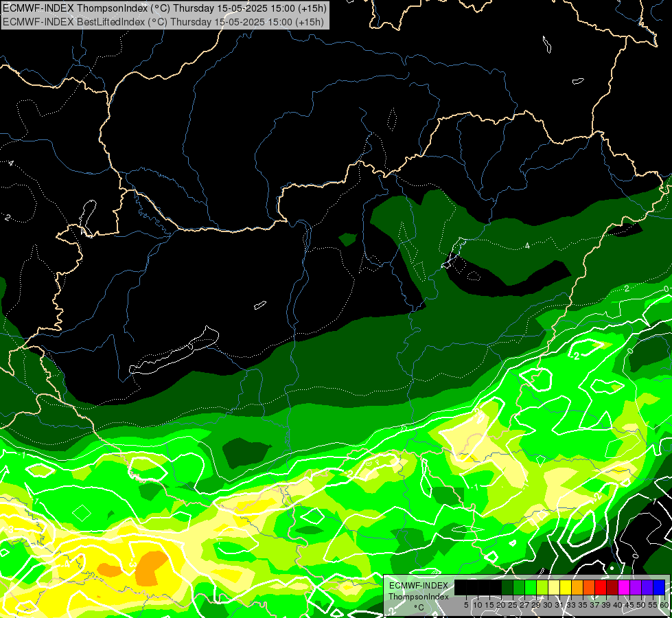
Task: Select the yellow 31–33 legend swatch
Action: pos(566,587)
